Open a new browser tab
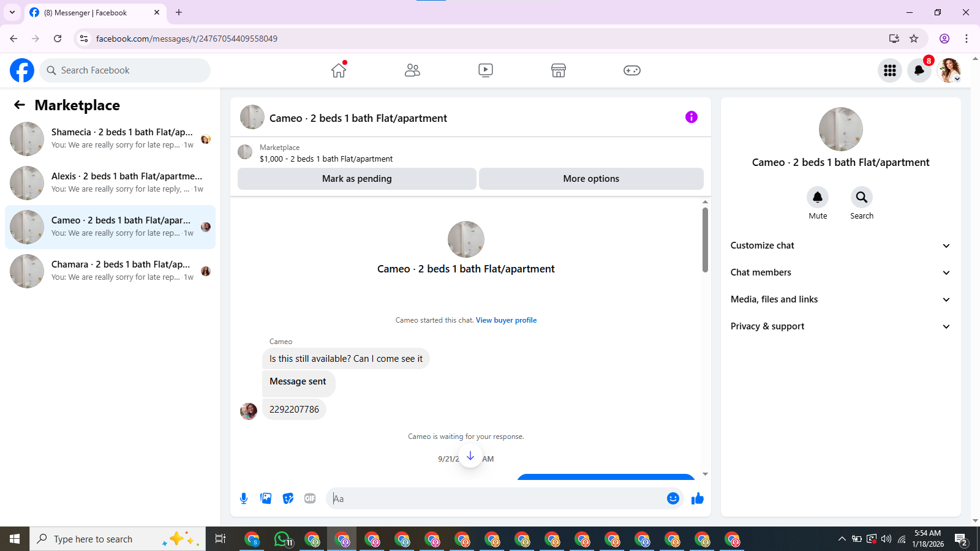 coord(179,12)
